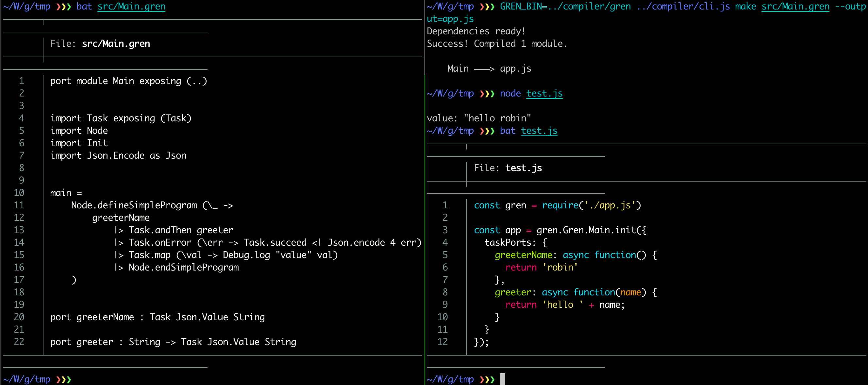Click 'Task.onError' on line 14
This screenshot has height=385, width=868.
pyautogui.click(x=160, y=242)
